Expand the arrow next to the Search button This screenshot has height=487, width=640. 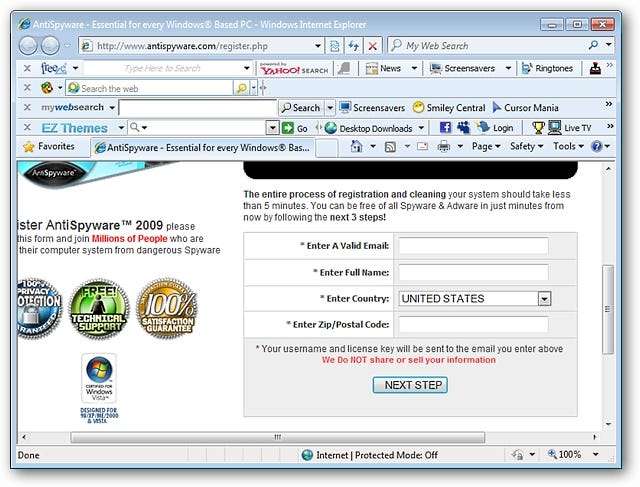(x=330, y=108)
